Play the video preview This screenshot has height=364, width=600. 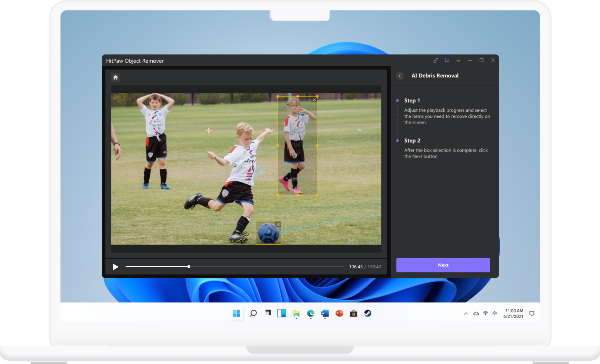point(115,267)
